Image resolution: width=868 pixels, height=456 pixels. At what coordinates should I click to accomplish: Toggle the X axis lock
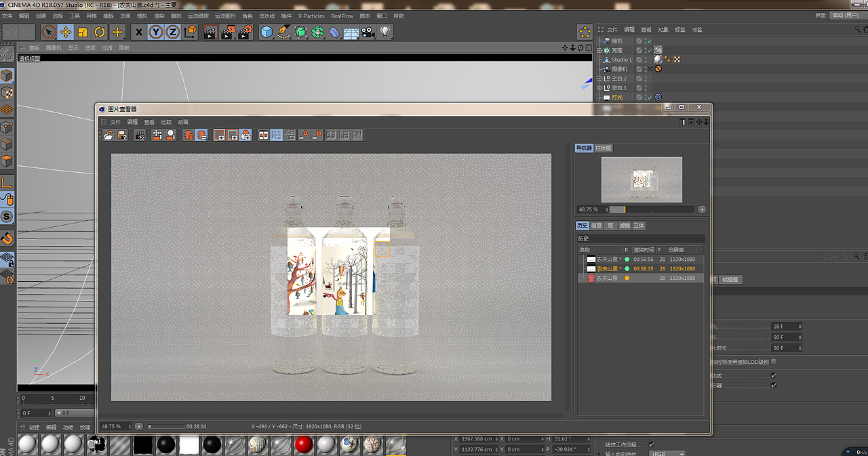point(139,32)
